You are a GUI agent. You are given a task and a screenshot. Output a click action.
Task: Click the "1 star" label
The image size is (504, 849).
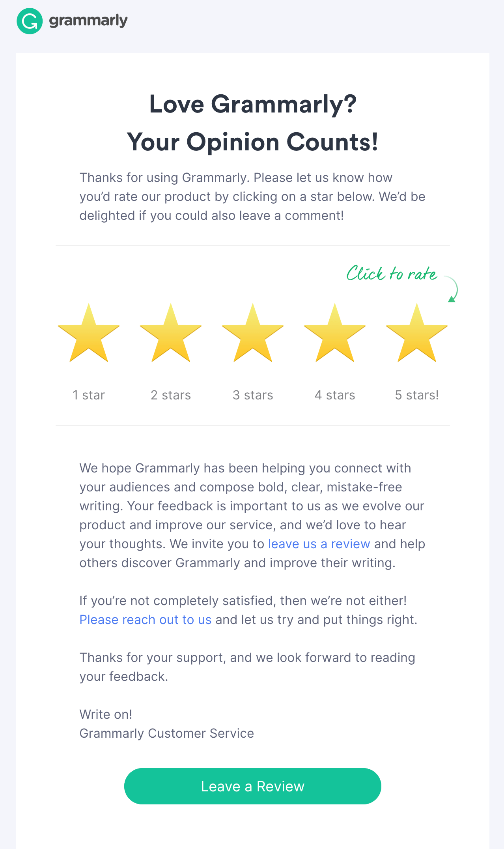coord(89,395)
